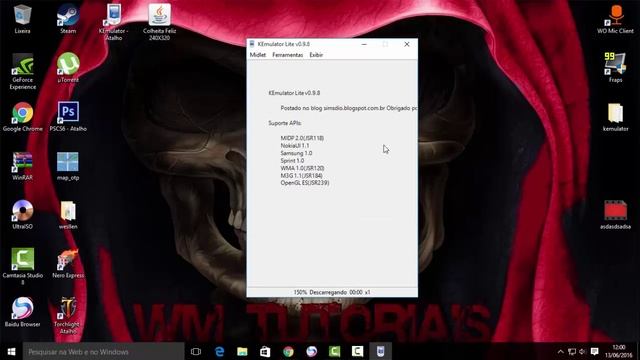
Task: Open the Action Center notifications icon
Action: coord(595,351)
